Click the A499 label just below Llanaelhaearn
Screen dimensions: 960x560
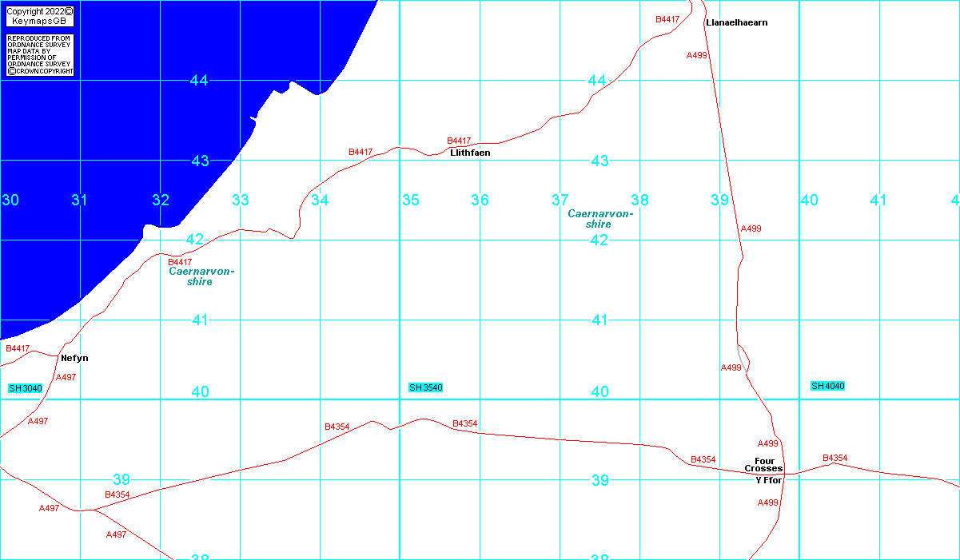697,55
